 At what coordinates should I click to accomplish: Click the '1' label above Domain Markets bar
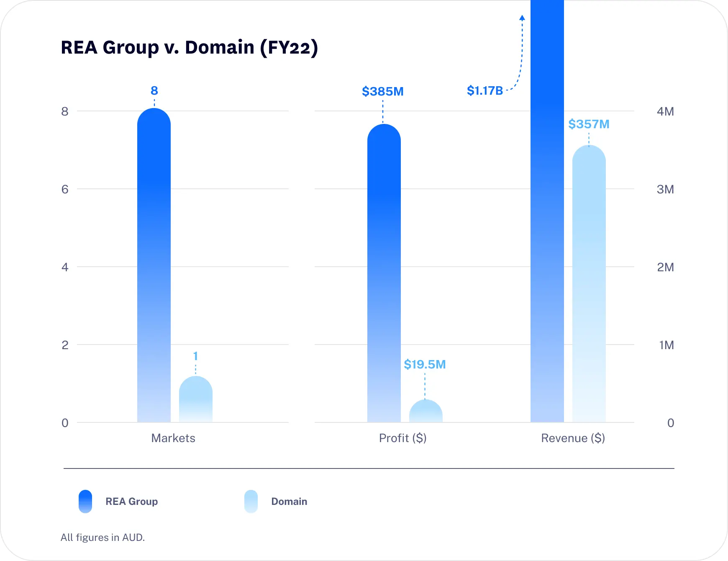(x=195, y=356)
